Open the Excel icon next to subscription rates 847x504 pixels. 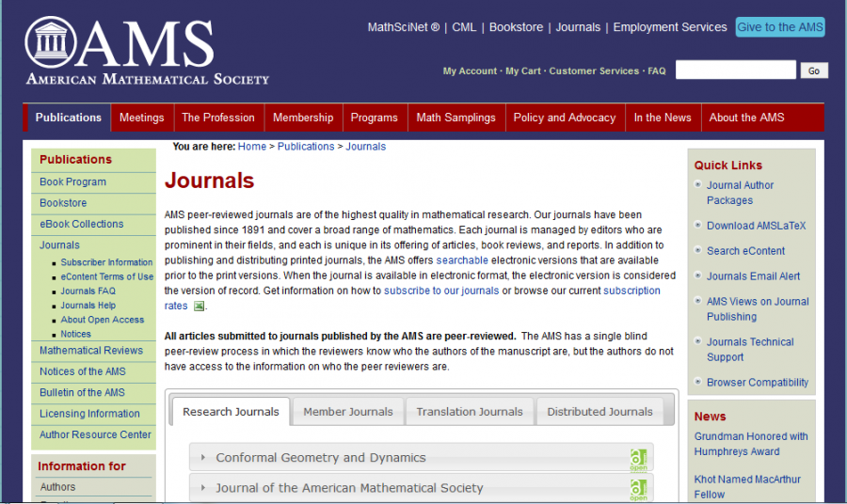pos(199,306)
